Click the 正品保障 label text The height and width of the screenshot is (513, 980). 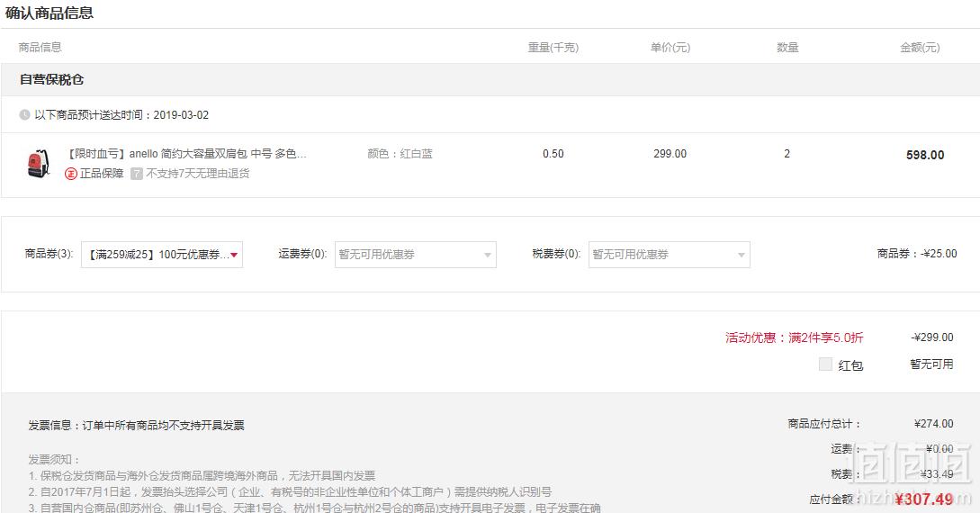[102, 174]
